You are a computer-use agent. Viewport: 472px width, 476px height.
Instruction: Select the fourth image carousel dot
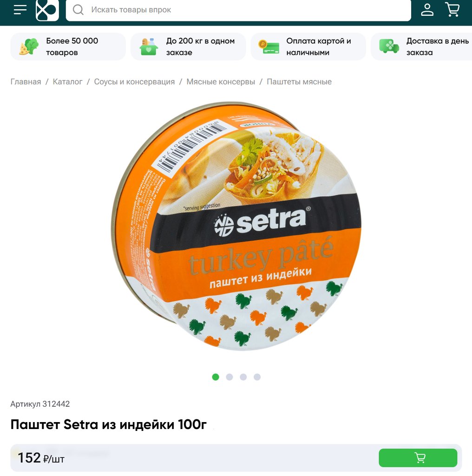[257, 377]
